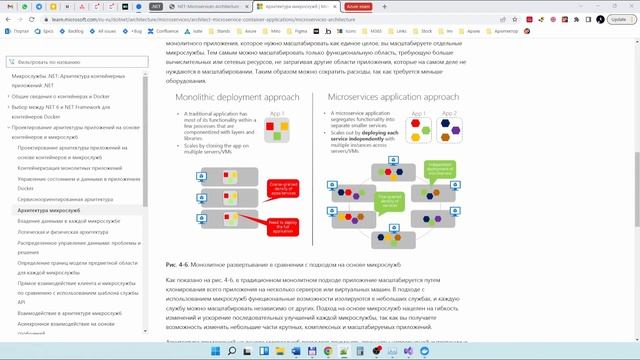Screen dimensions: 640x360
Task: Open Windows taskbar search
Action: (231, 351)
